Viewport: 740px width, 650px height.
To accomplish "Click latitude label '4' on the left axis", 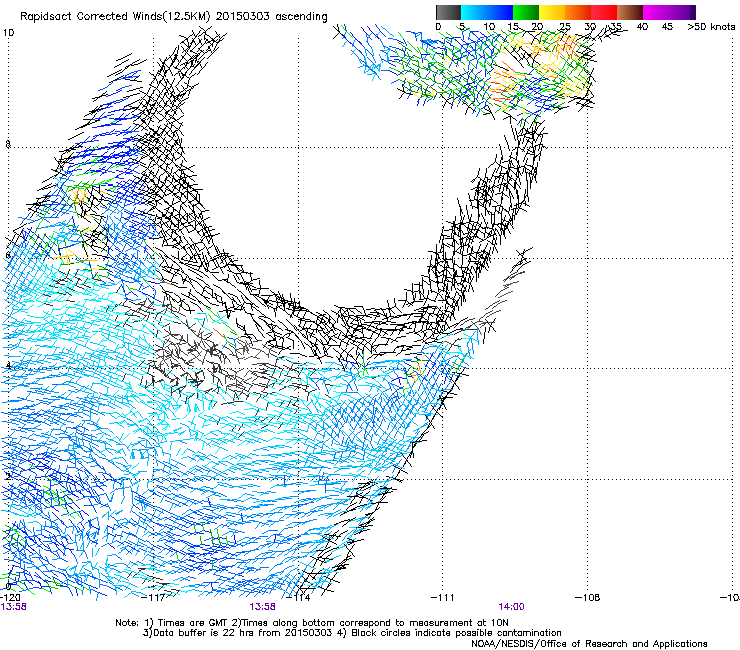I will click(8, 366).
